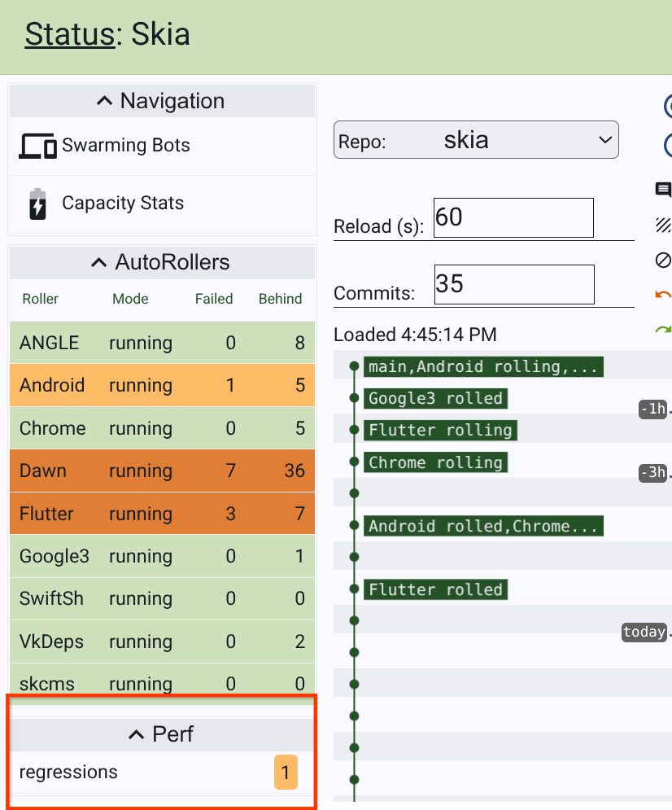The image size is (672, 810).
Task: Open Swarming Bots link
Action: (x=126, y=145)
